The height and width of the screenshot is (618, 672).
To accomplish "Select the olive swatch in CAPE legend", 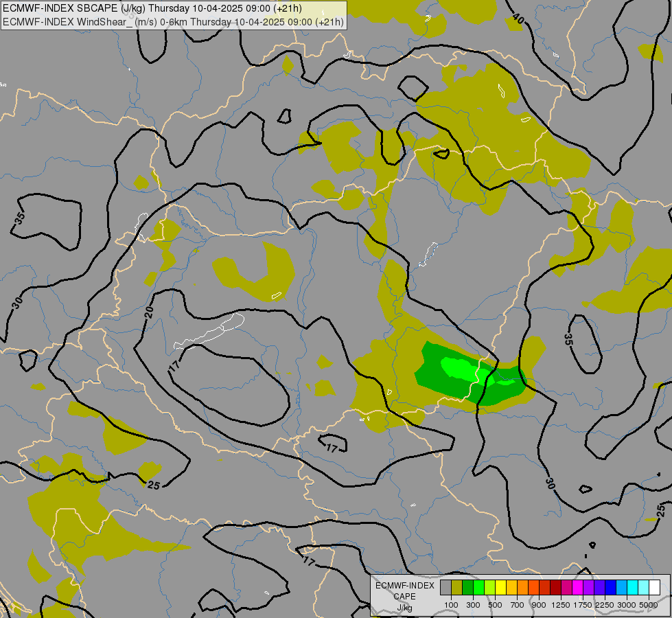I will [x=457, y=587].
